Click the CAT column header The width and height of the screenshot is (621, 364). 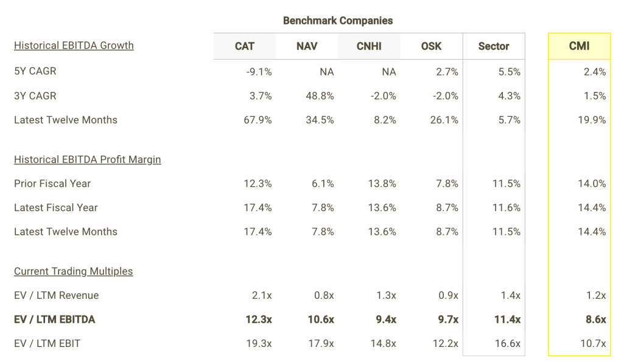(x=244, y=46)
